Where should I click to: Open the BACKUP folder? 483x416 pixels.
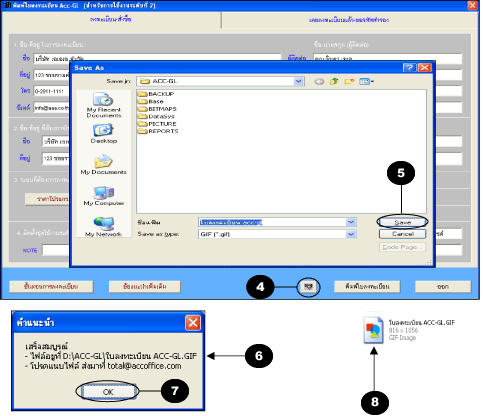(x=156, y=94)
